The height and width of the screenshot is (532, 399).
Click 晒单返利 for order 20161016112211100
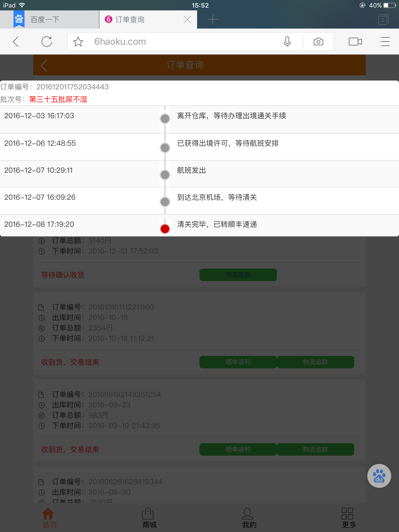point(238,362)
